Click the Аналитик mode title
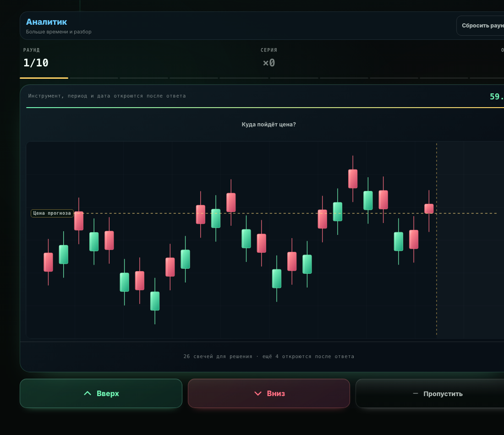 (47, 22)
